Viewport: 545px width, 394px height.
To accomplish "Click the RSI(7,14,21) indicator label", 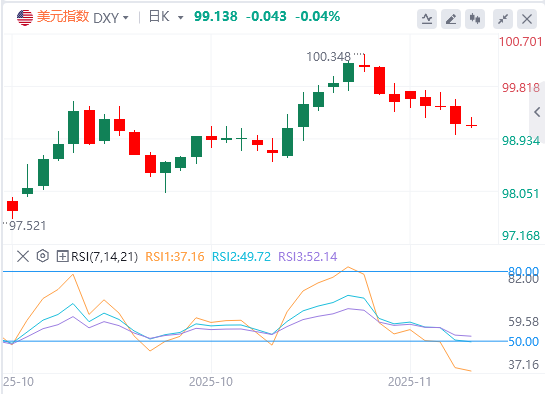I will pos(105,257).
